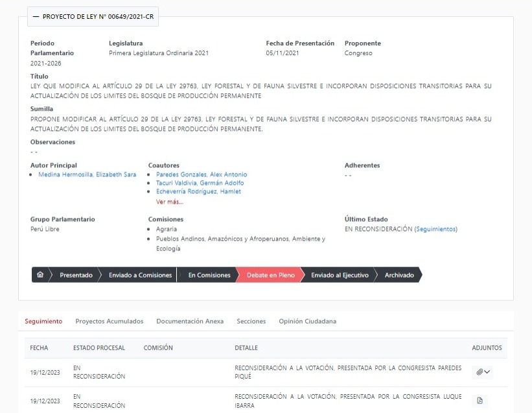Select the Seguimiento tab
Image resolution: width=532 pixels, height=413 pixels.
pyautogui.click(x=43, y=321)
